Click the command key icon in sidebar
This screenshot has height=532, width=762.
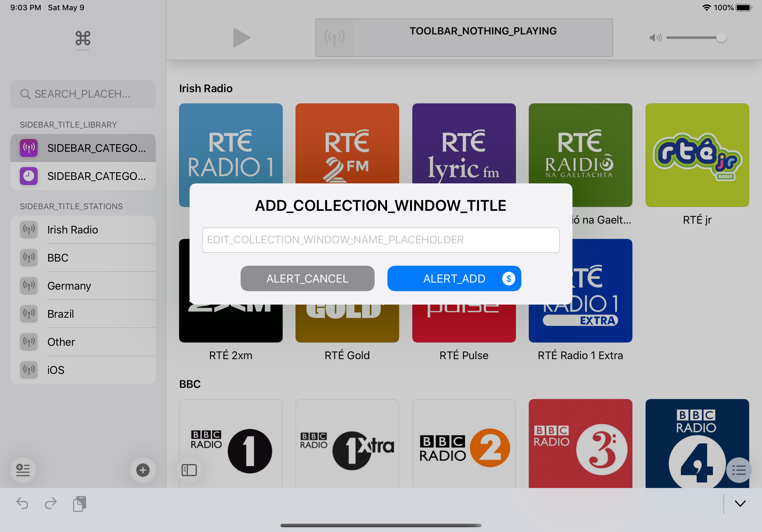point(83,38)
